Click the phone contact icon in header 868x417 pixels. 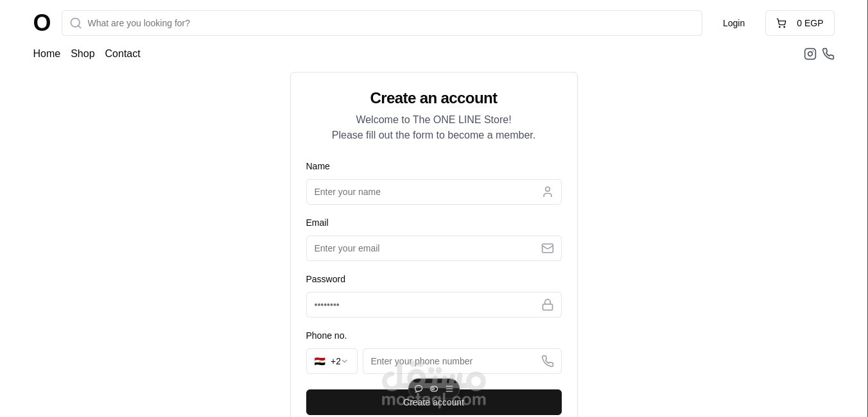[x=828, y=54]
